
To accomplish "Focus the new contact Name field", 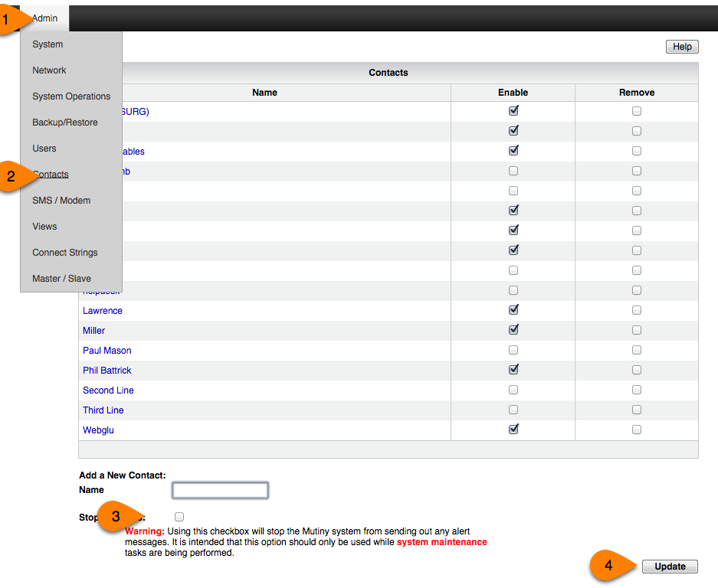I will point(220,490).
